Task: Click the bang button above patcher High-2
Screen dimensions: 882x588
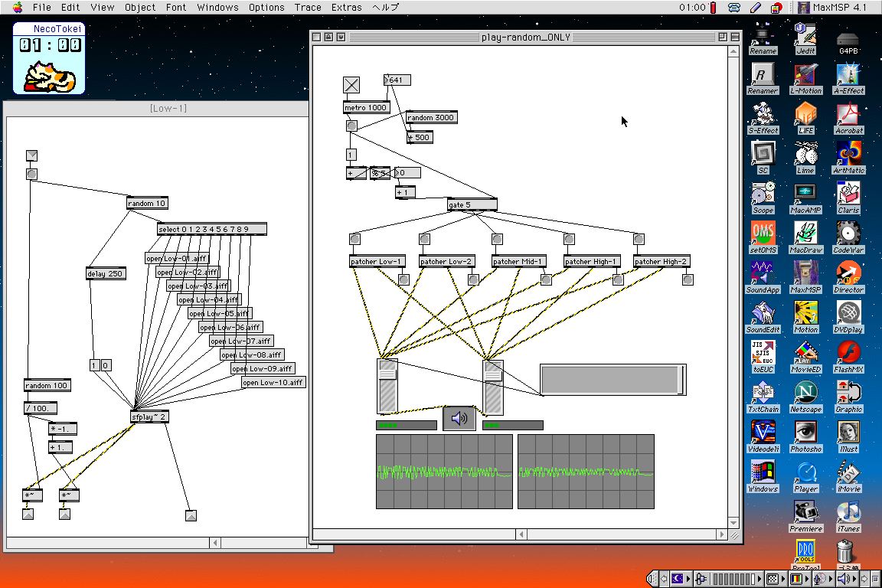Action: 639,239
